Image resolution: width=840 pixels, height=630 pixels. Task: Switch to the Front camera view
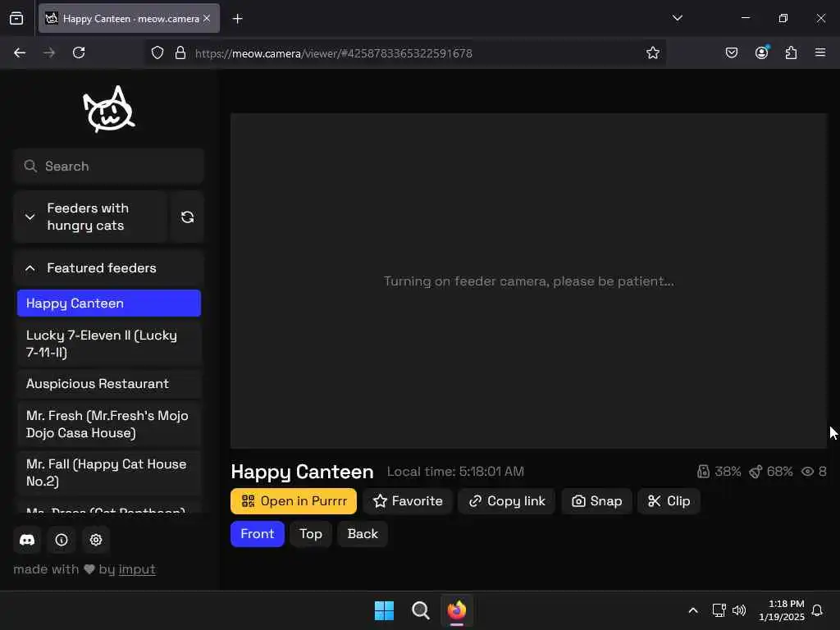(x=257, y=533)
